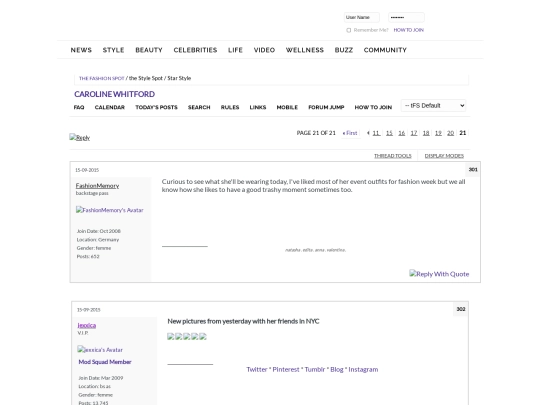Go to page 18
The height and width of the screenshot is (405, 540).
[426, 133]
